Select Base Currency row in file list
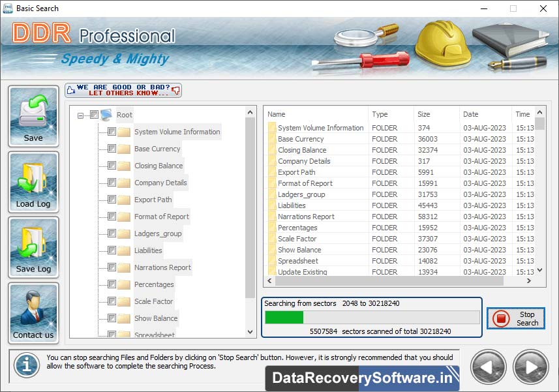 point(400,139)
